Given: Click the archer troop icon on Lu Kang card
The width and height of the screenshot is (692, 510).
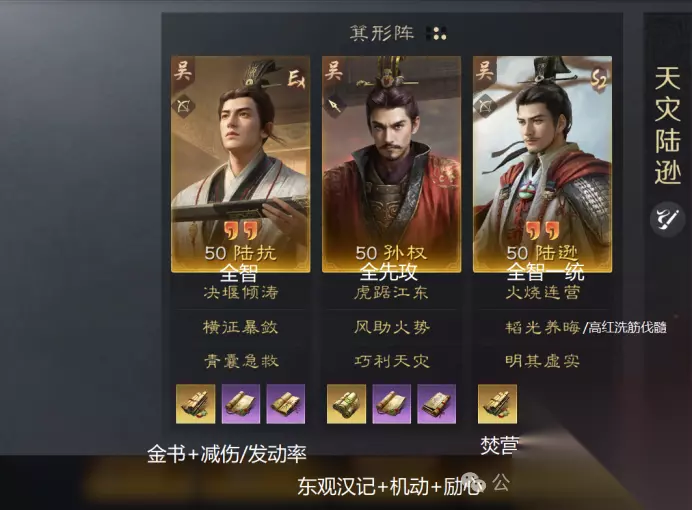Looking at the screenshot, I should [x=183, y=106].
